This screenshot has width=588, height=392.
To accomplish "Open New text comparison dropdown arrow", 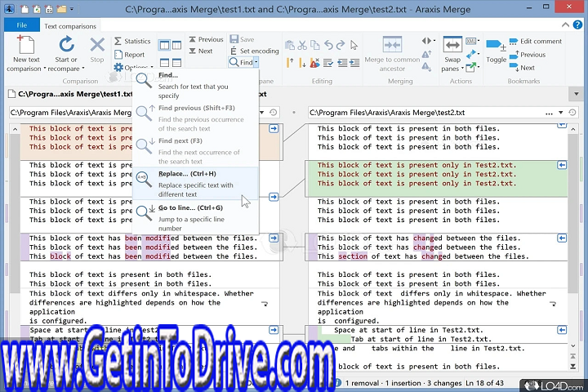I will pyautogui.click(x=45, y=69).
